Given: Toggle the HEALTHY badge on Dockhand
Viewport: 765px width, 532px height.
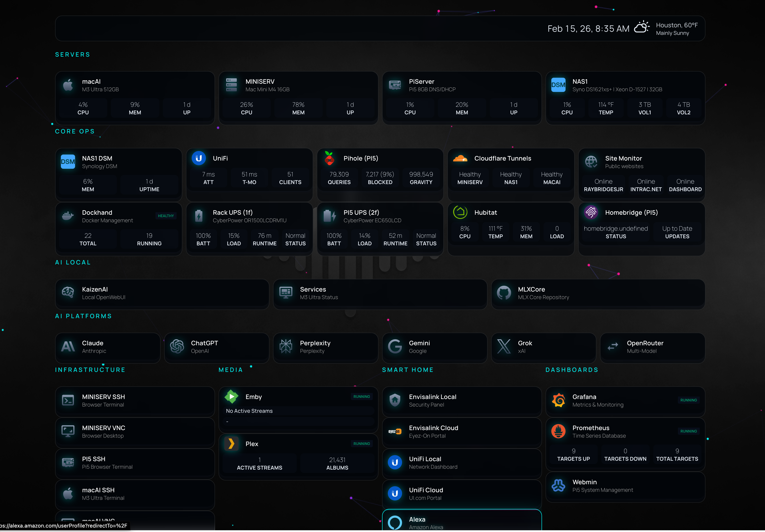Looking at the screenshot, I should [x=166, y=216].
